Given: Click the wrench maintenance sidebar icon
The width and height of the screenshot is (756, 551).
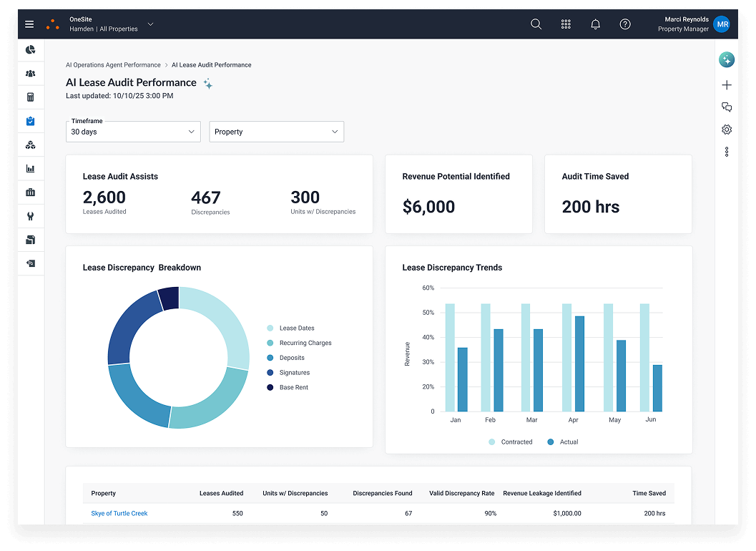Looking at the screenshot, I should pyautogui.click(x=30, y=216).
